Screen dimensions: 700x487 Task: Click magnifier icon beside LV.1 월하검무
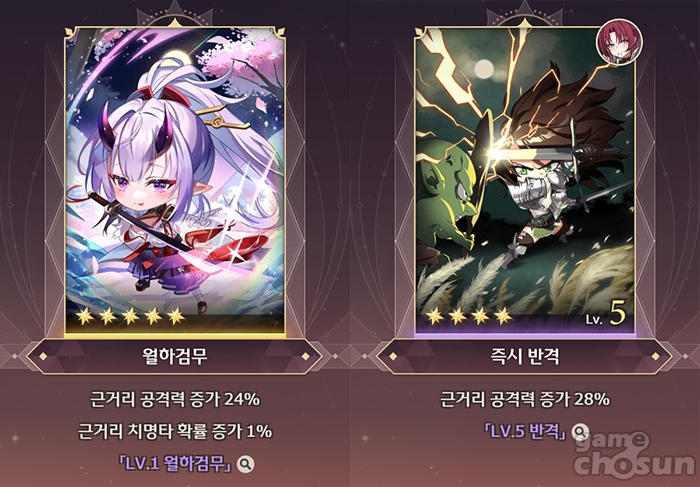(x=245, y=464)
